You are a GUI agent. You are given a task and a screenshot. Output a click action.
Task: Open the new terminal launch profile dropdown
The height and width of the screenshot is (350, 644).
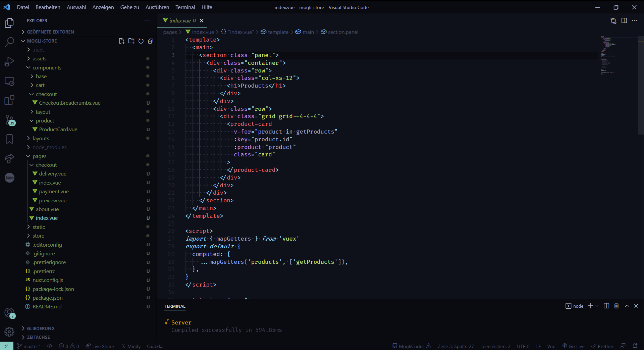597,306
